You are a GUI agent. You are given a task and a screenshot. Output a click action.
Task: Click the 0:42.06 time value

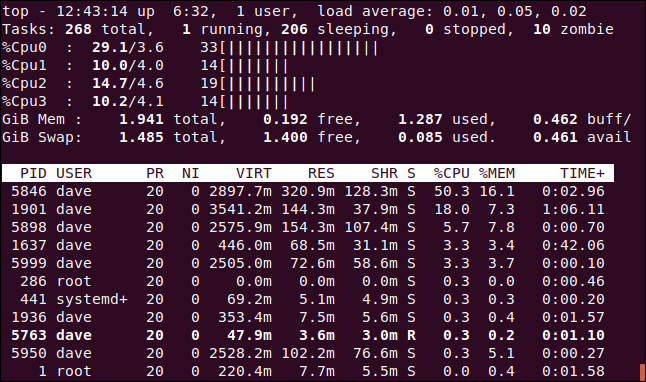[x=573, y=245]
